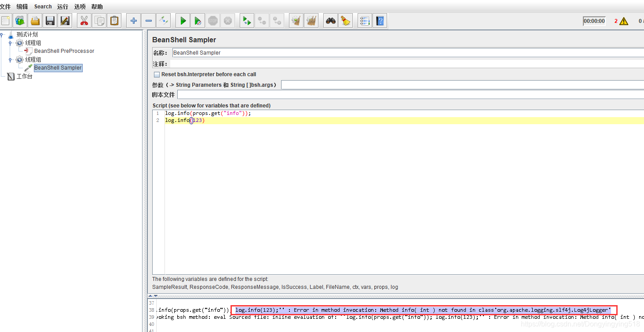Open the 运行 menu
The width and height of the screenshot is (644, 332).
click(63, 7)
